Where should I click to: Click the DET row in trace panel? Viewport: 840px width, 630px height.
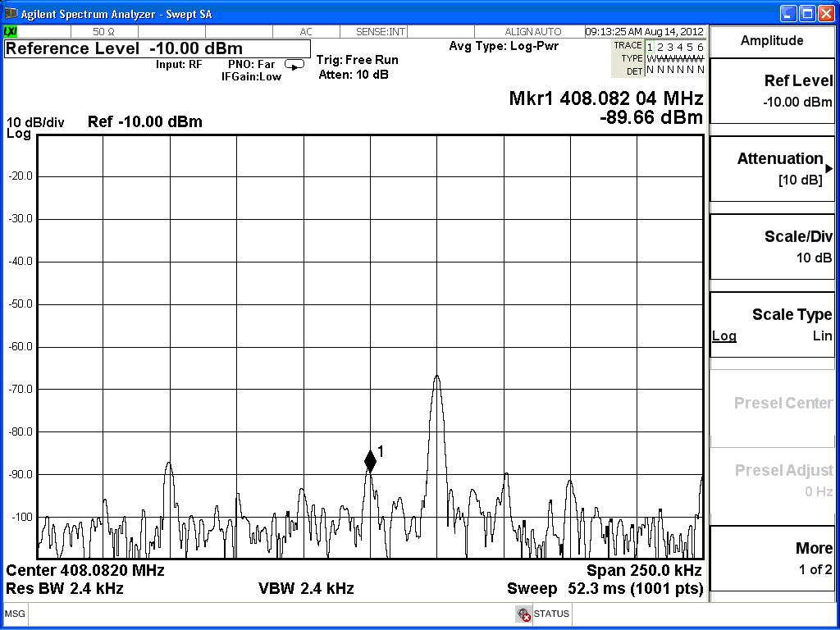click(x=665, y=71)
